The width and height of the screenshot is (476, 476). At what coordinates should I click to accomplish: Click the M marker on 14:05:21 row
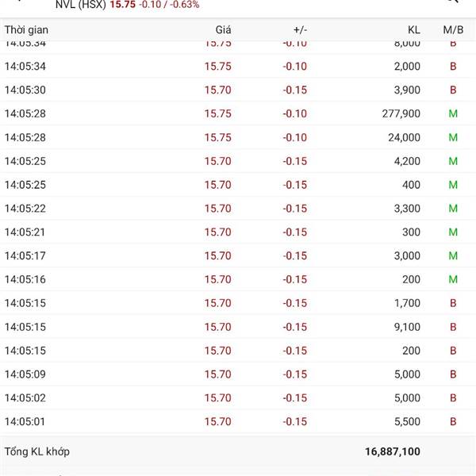pos(453,232)
